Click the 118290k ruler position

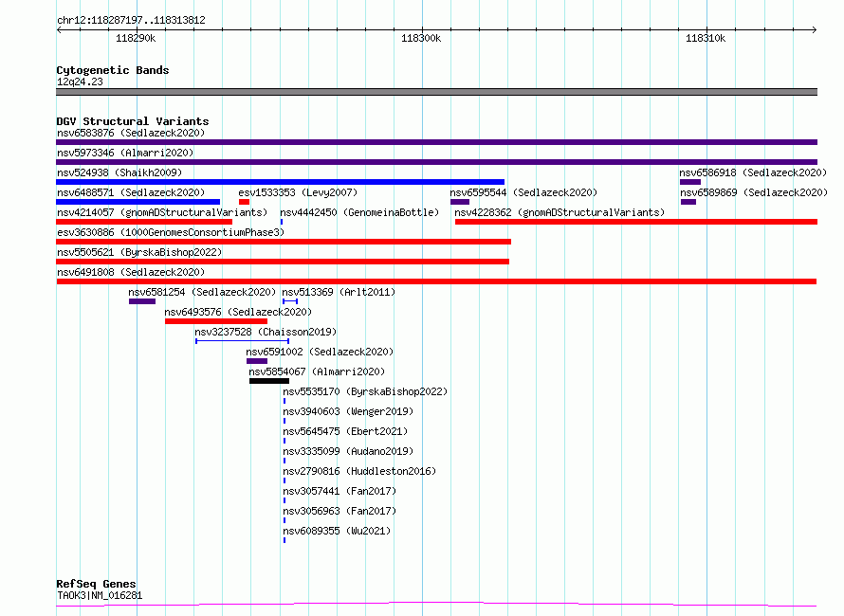tap(136, 38)
